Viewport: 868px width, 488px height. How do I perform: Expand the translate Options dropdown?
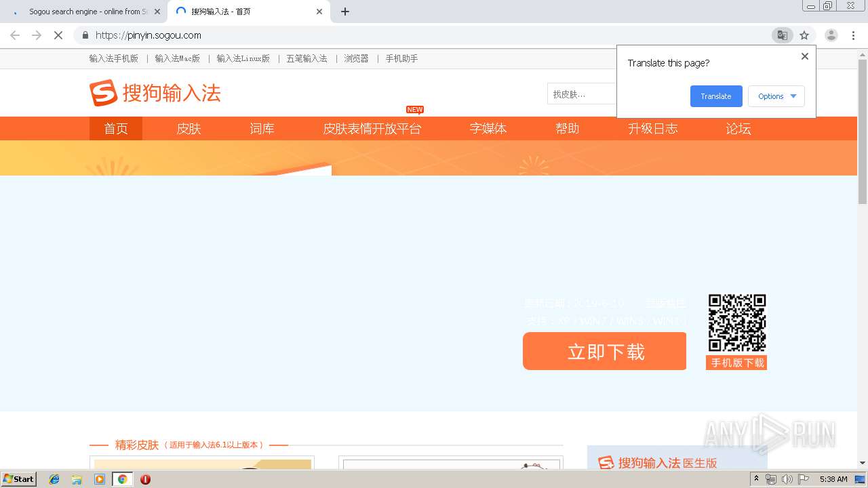[x=776, y=96]
